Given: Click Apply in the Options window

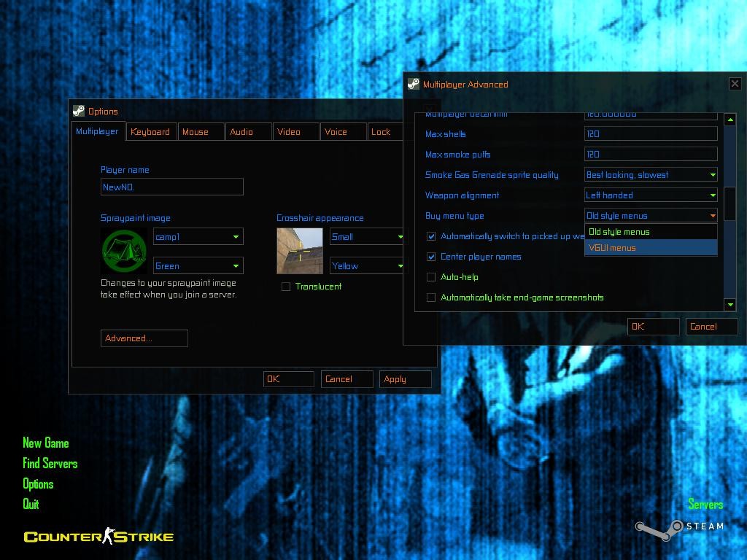Looking at the screenshot, I should [405, 378].
